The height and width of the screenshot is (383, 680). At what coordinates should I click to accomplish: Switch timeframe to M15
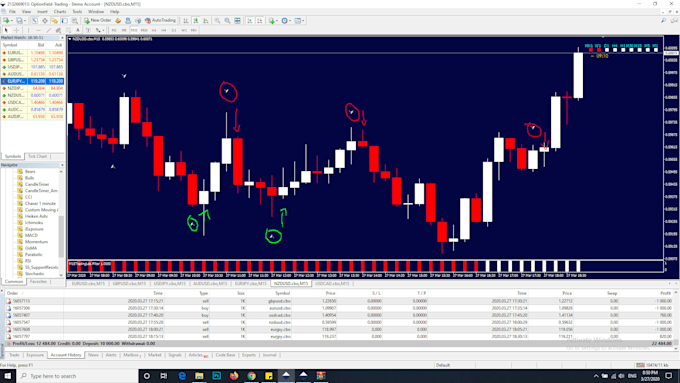tap(134, 30)
